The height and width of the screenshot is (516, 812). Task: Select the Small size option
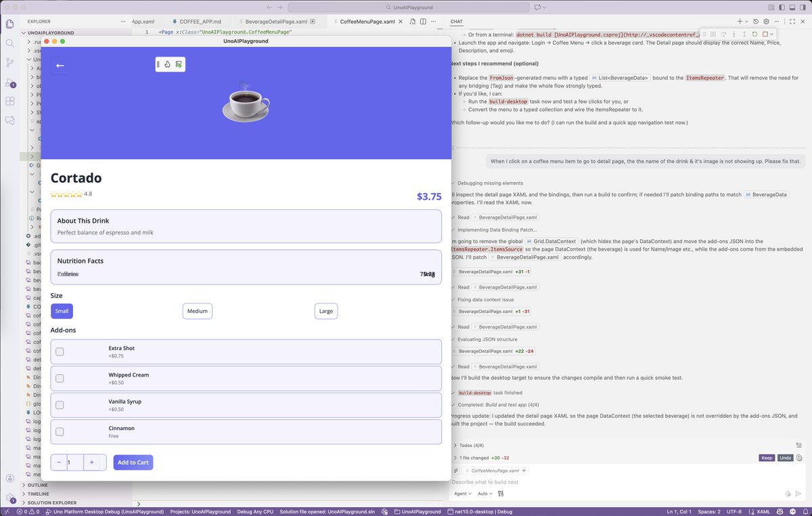(62, 311)
